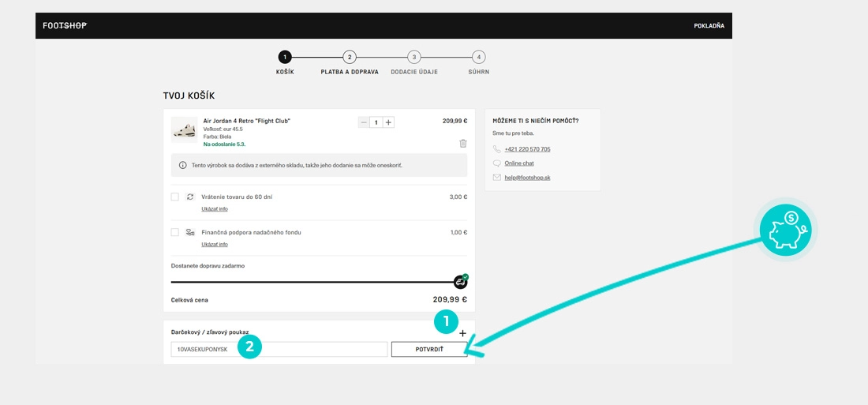This screenshot has width=868, height=405.
Task: Click the 1,00 € donation price
Action: pyautogui.click(x=458, y=232)
